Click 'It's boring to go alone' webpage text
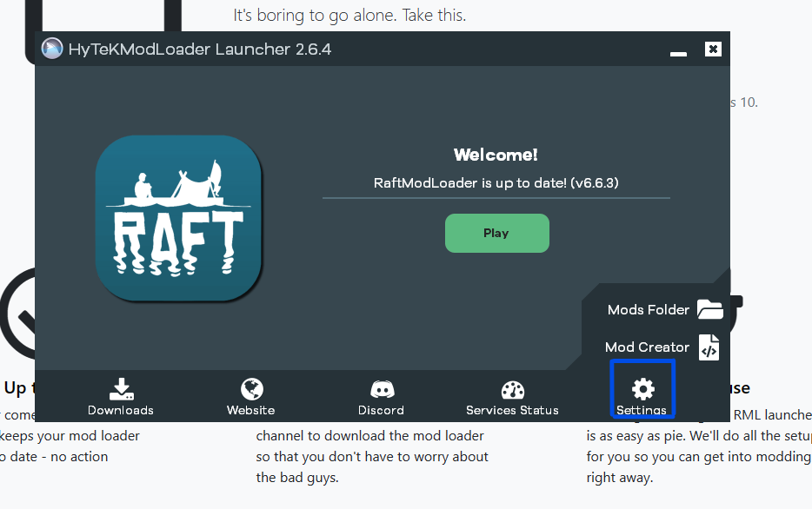 (315, 16)
